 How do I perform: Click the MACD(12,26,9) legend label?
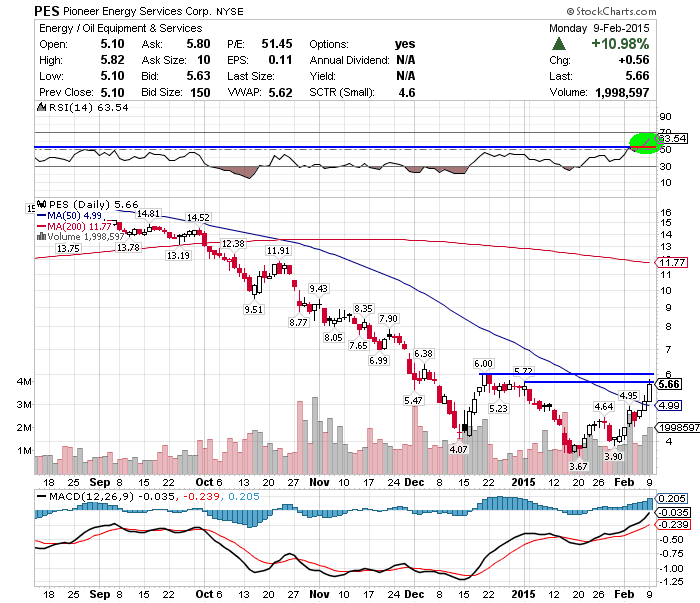click(91, 496)
